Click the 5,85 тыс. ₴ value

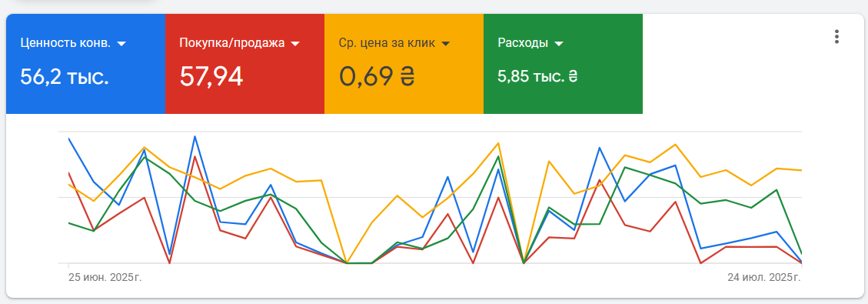(537, 77)
